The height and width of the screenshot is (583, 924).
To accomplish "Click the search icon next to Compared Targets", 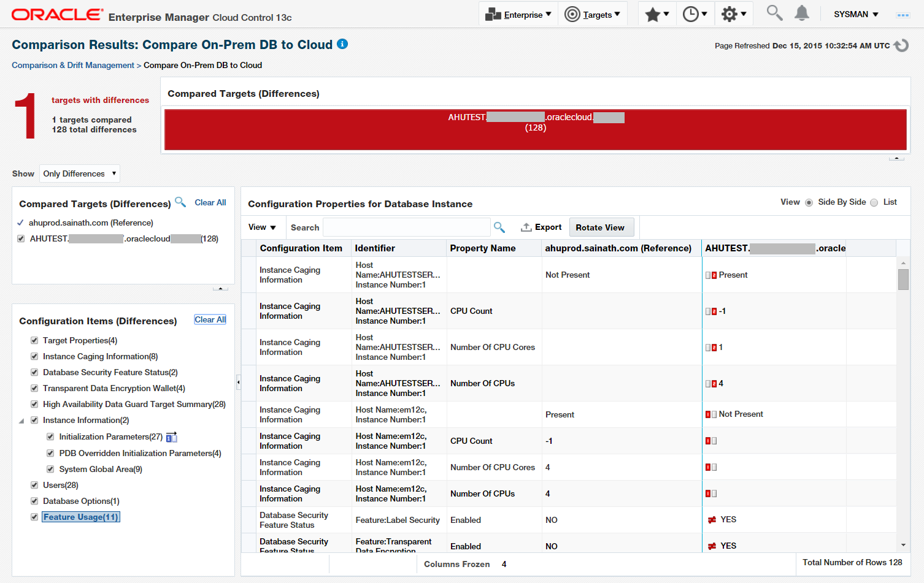I will point(180,202).
